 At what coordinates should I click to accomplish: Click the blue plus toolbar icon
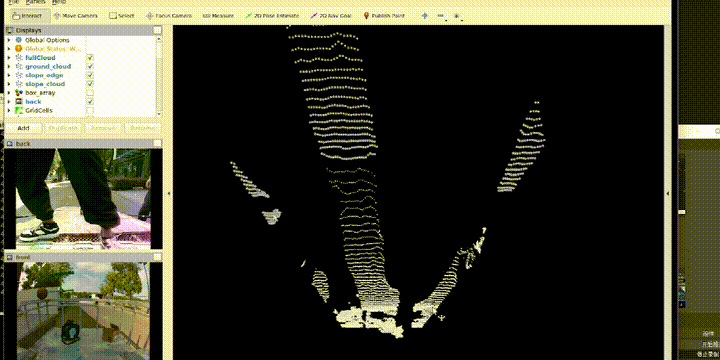point(424,16)
